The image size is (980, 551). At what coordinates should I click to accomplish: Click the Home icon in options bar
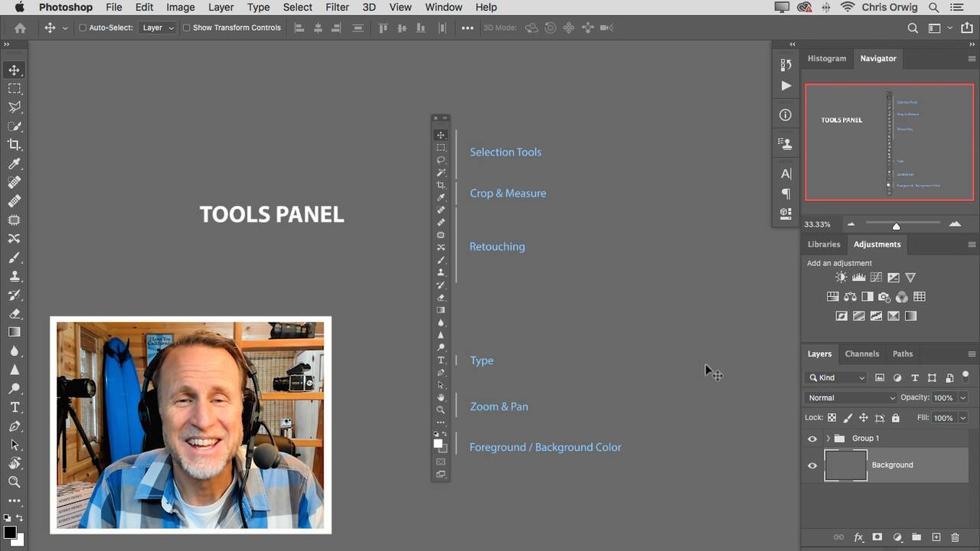point(20,28)
